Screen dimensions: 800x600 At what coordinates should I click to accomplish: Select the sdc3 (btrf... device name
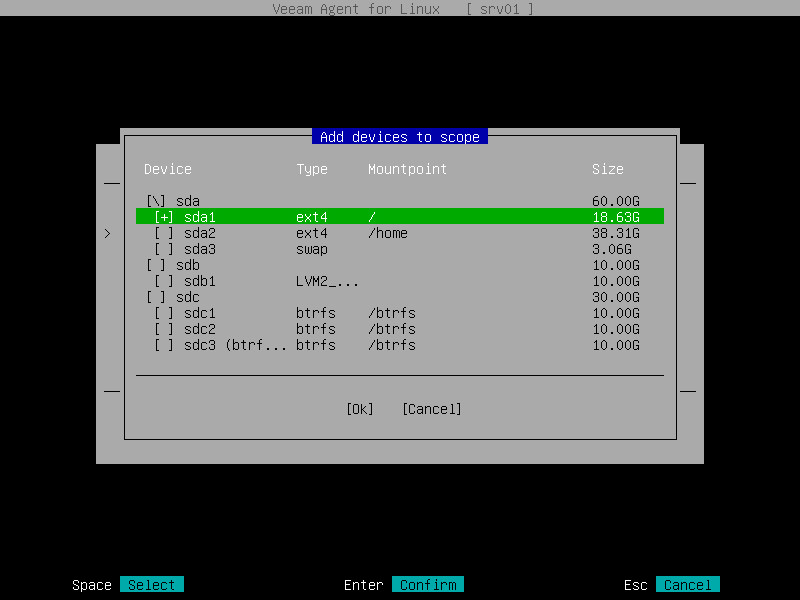pos(235,345)
